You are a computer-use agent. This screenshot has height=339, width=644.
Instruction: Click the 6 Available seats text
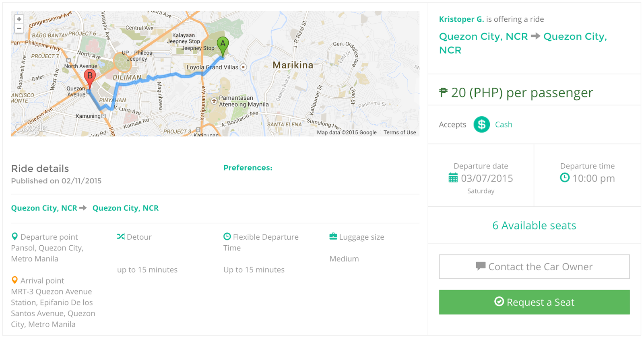click(x=534, y=225)
